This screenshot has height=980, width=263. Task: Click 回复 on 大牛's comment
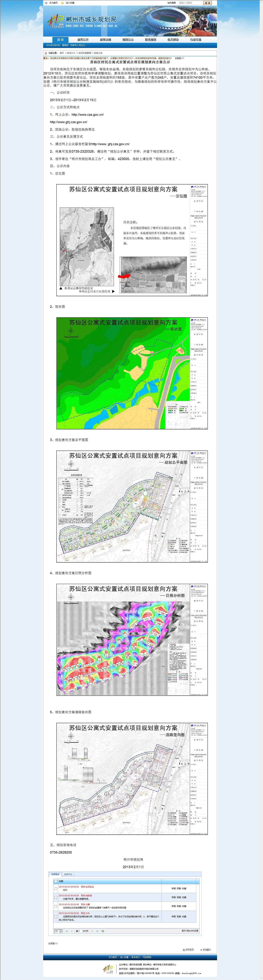tap(179, 916)
